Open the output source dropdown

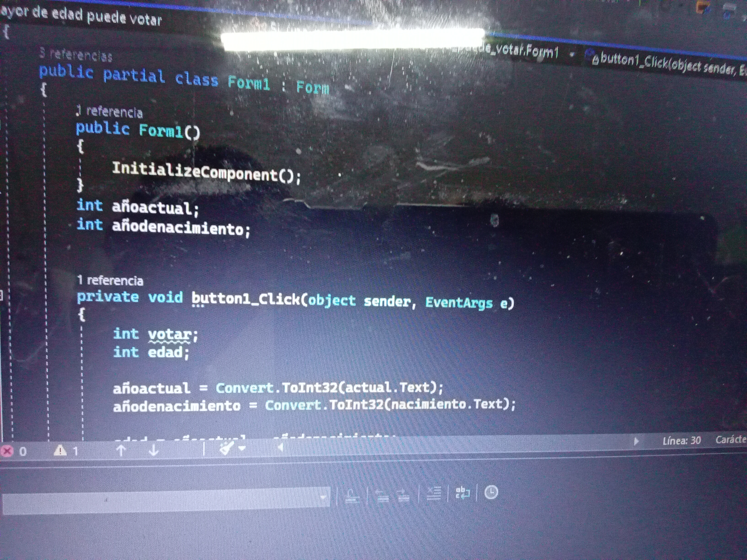pyautogui.click(x=323, y=497)
